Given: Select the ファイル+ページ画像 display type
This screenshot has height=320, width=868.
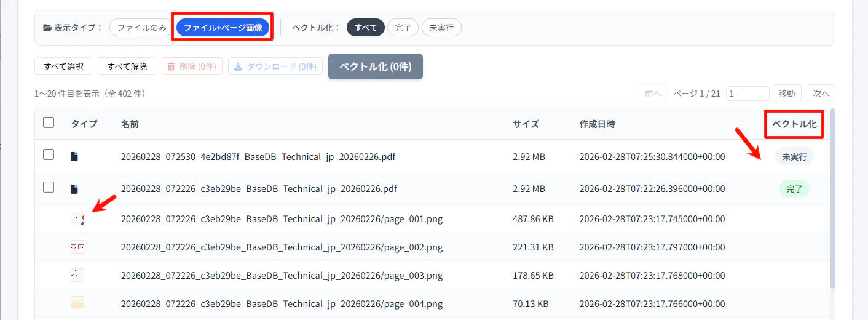Looking at the screenshot, I should click(223, 28).
